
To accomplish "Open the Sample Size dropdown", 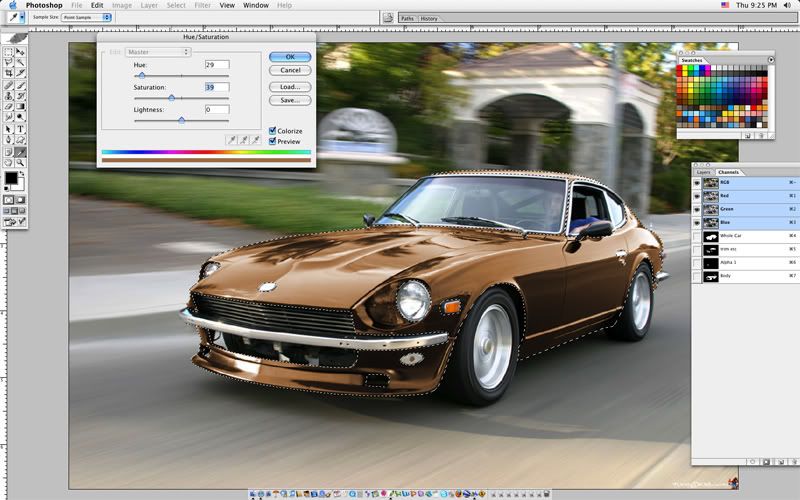I will pyautogui.click(x=85, y=18).
